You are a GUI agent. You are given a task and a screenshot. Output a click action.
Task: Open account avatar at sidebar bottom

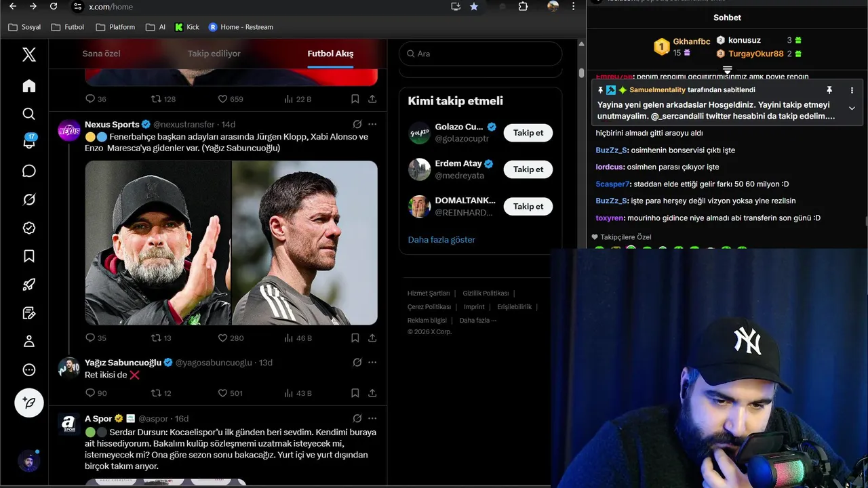pyautogui.click(x=28, y=462)
